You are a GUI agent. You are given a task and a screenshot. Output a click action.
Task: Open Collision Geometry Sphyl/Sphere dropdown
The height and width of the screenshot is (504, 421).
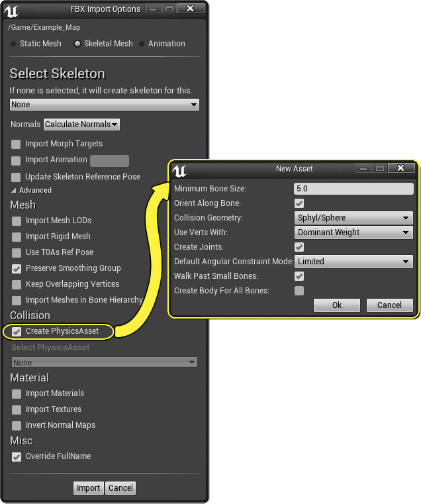point(353,218)
